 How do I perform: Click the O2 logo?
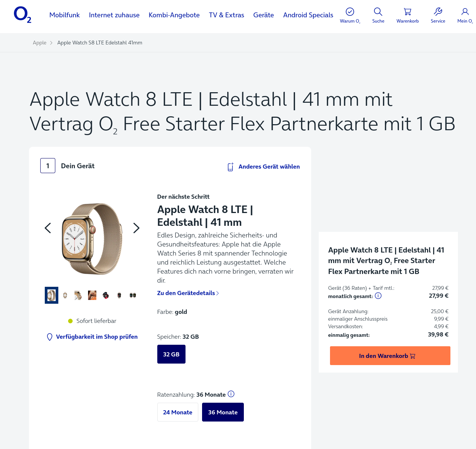[x=23, y=15]
